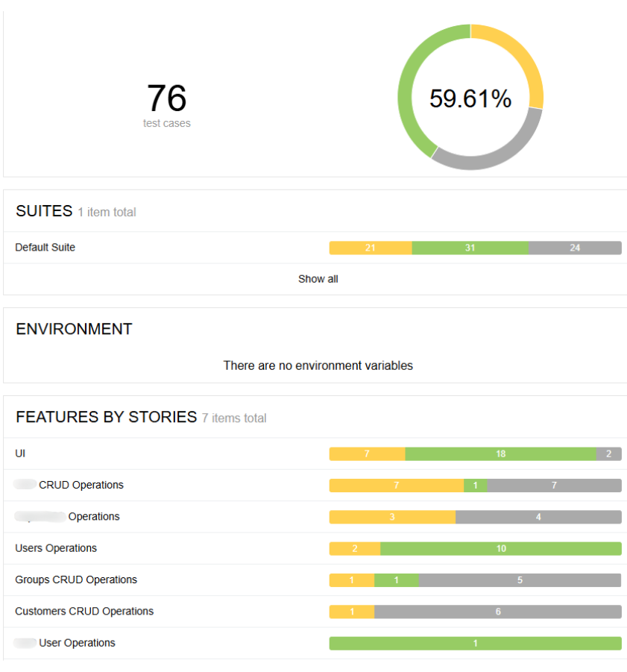Click green 10 segment in Users Operations bar

501,548
